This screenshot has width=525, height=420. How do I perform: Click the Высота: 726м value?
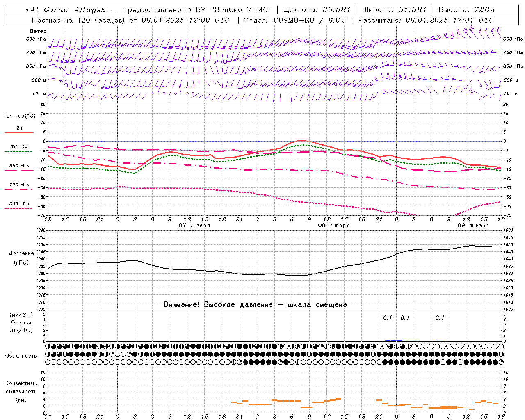[466, 10]
